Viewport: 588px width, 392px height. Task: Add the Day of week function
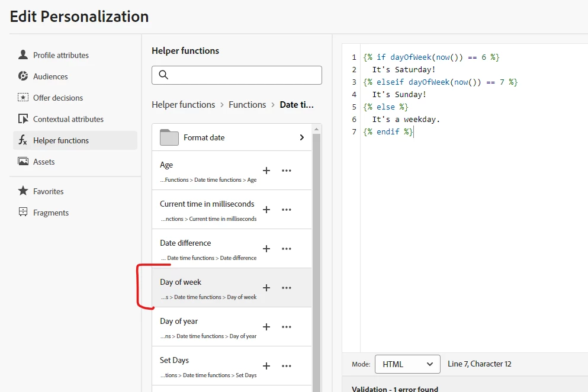[x=266, y=288]
